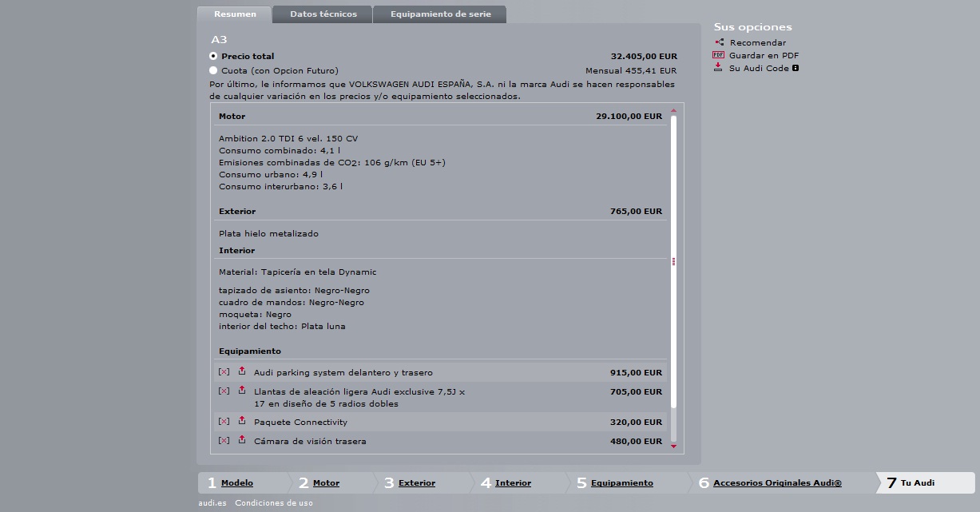The image size is (980, 512).
Task: Go to step 1 Modelo
Action: [237, 482]
